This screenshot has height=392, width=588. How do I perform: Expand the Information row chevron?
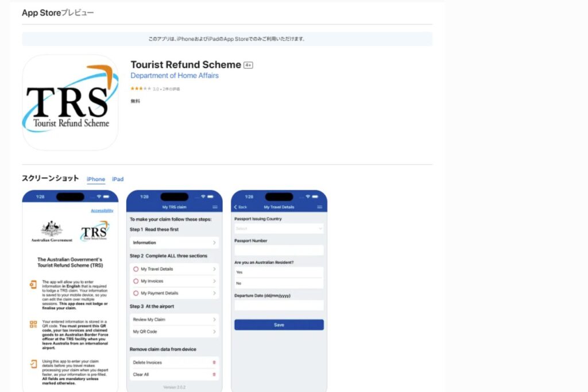pyautogui.click(x=214, y=243)
